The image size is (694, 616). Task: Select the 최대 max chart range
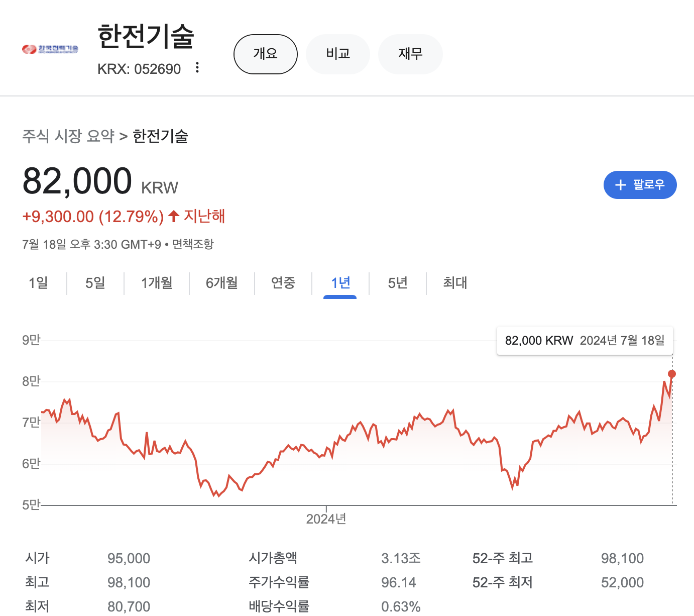(x=455, y=283)
